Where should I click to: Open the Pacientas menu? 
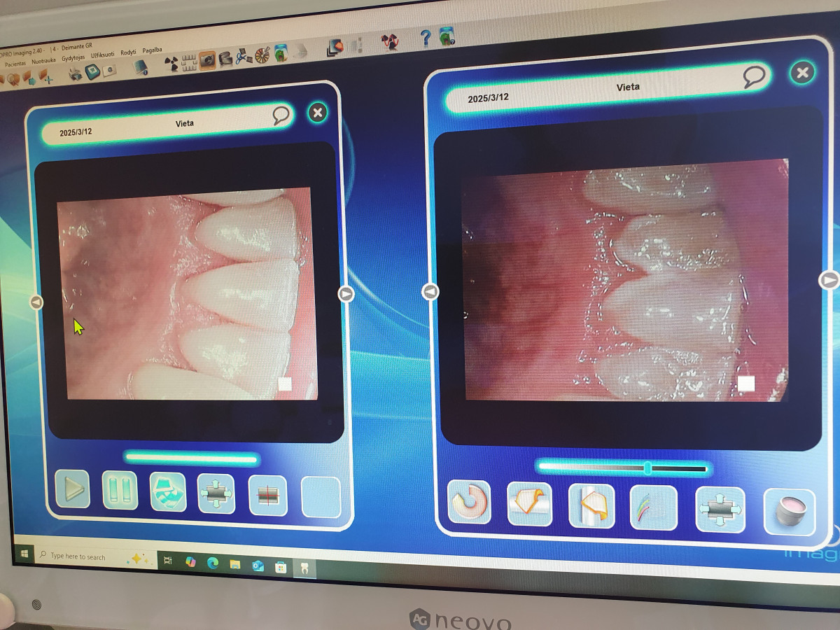[x=15, y=64]
